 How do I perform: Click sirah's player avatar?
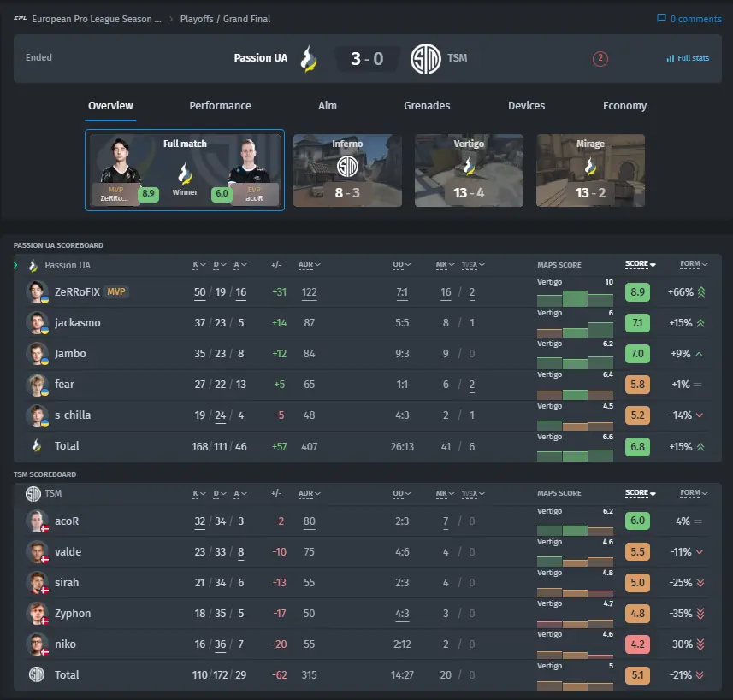point(37,583)
